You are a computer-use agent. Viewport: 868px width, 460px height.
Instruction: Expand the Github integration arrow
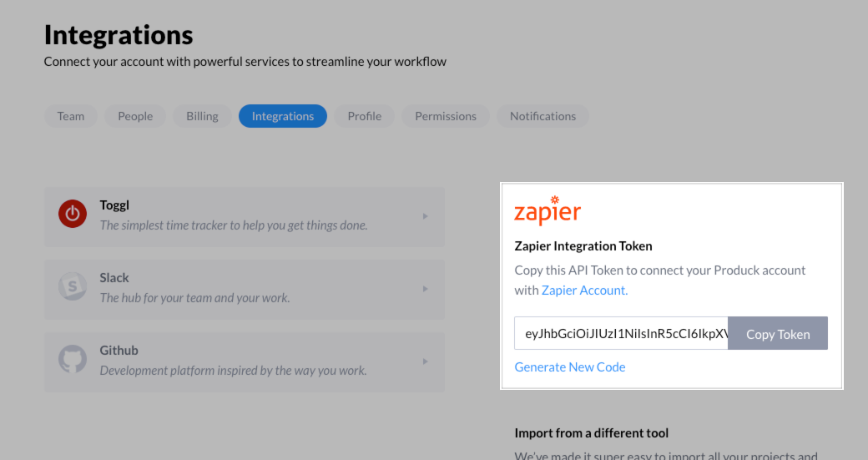(425, 361)
